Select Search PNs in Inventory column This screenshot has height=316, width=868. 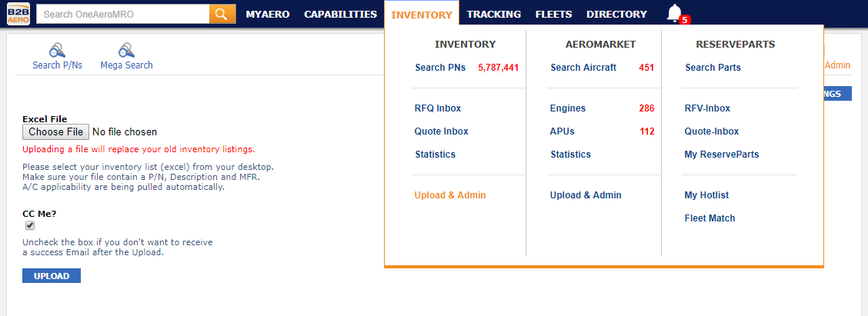click(x=440, y=68)
